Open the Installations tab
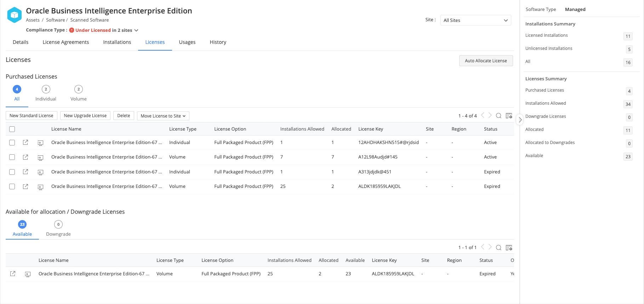This screenshot has width=644, height=304. [x=117, y=42]
